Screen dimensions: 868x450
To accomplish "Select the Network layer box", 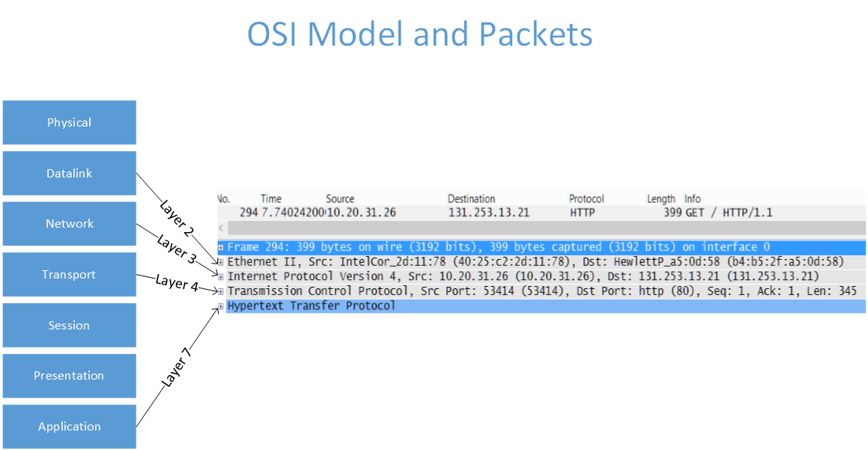I will click(x=69, y=223).
